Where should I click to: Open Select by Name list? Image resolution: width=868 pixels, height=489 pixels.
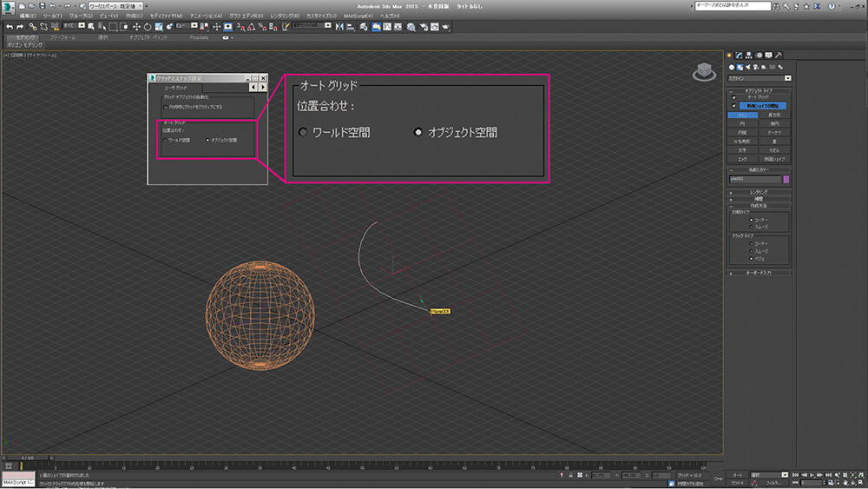[x=102, y=27]
